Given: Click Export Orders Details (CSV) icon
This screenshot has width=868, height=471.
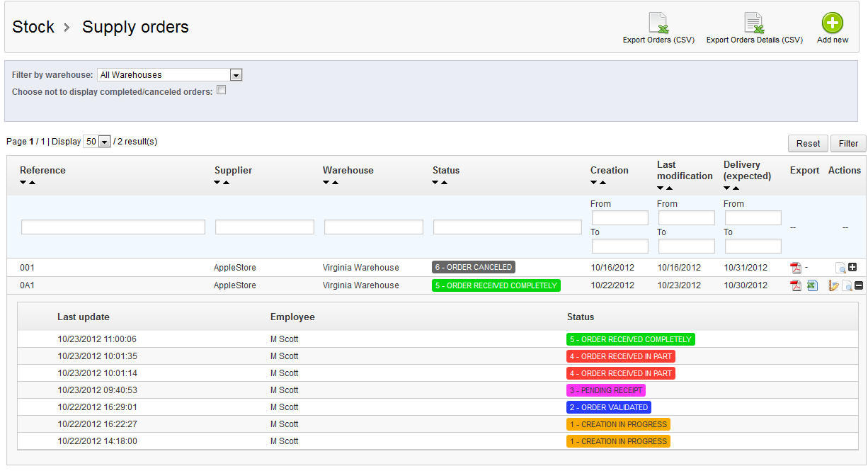Looking at the screenshot, I should click(x=754, y=23).
